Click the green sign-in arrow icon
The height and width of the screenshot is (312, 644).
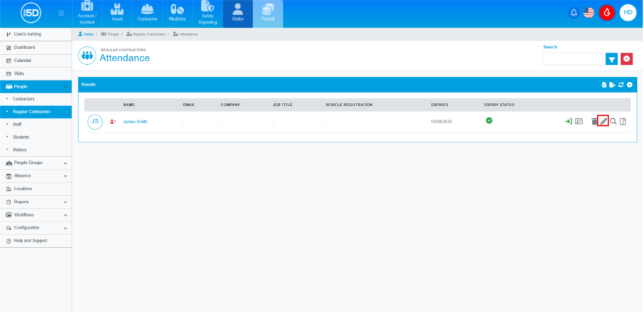click(x=568, y=122)
